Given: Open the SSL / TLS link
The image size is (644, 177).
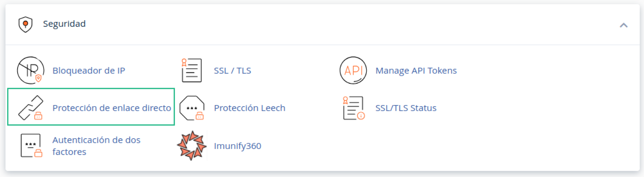Looking at the screenshot, I should [232, 71].
